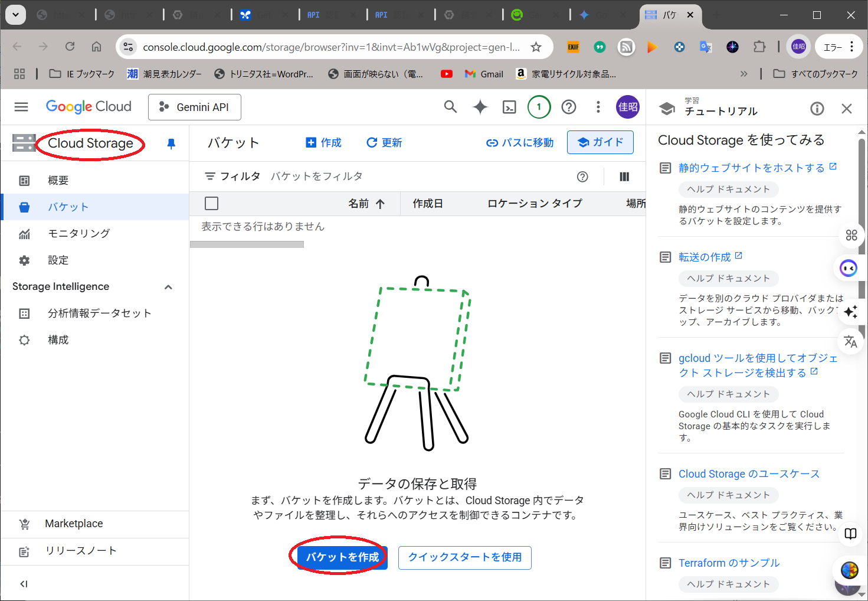
Task: Collapse the left sidebar navigation panel
Action: click(24, 584)
